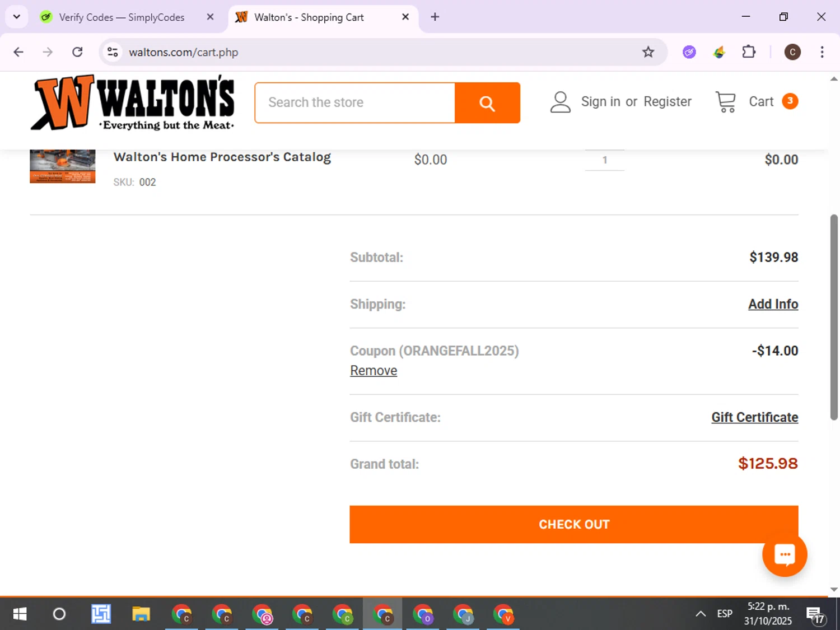Click the colorful leaf extension icon
This screenshot has width=840, height=630.
pos(719,52)
